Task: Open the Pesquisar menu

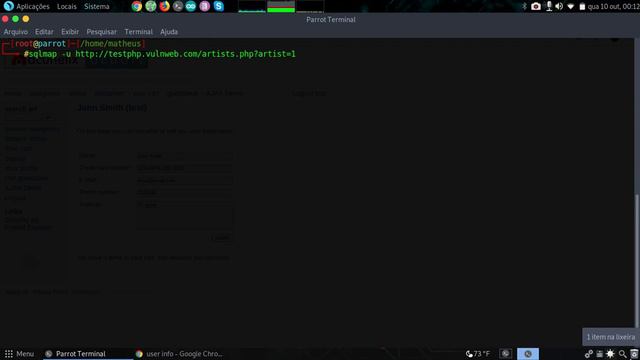Action: tap(101, 31)
